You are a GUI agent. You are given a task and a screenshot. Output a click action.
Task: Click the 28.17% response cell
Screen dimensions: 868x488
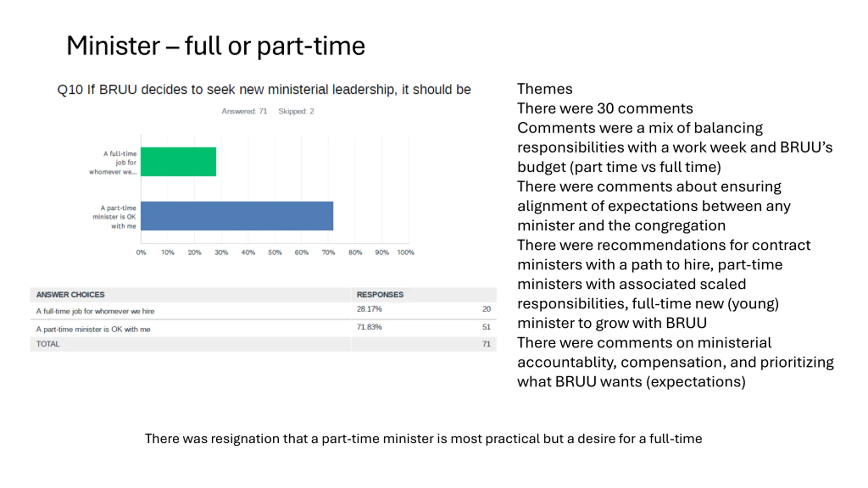369,309
